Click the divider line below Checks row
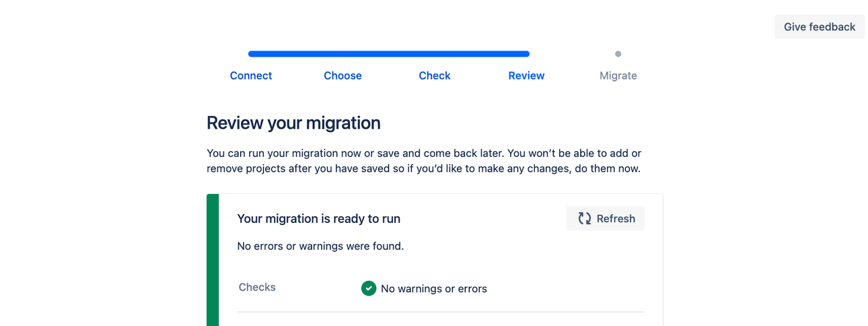The height and width of the screenshot is (326, 868). (440, 312)
